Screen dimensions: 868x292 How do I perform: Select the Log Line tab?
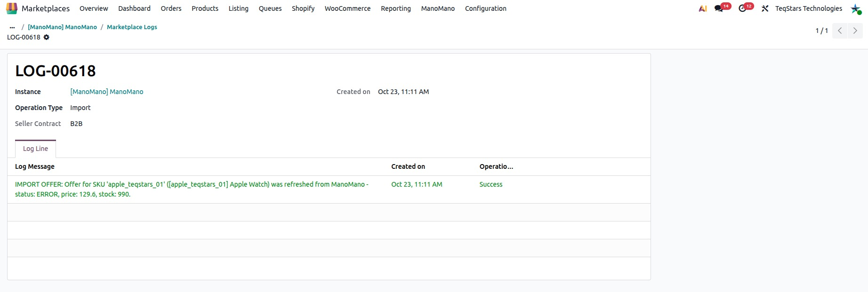coord(35,149)
